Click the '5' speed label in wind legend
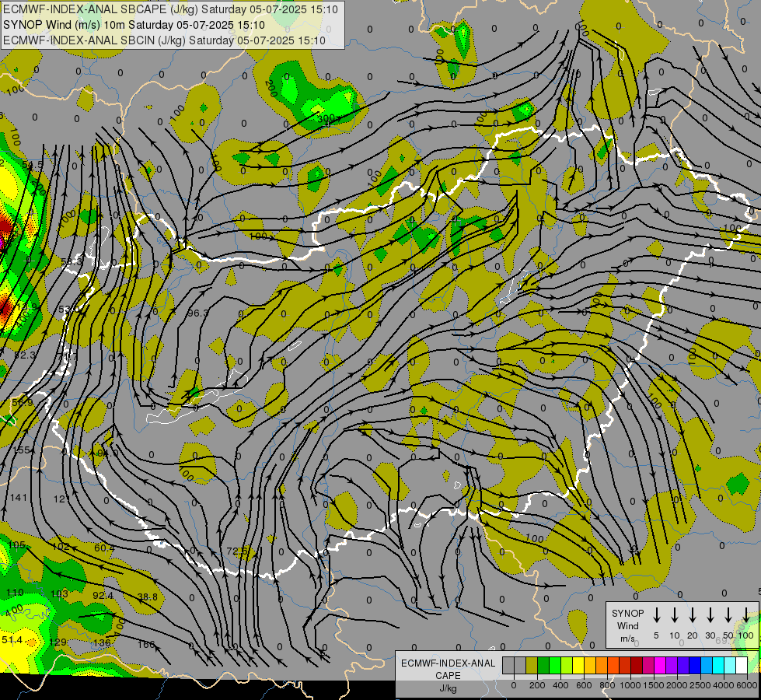This screenshot has height=700, width=761. click(x=656, y=635)
